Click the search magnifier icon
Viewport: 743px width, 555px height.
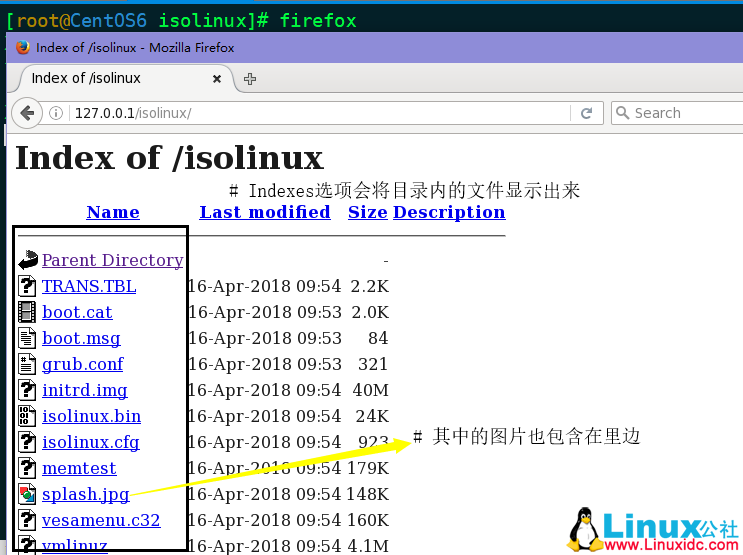pos(622,113)
